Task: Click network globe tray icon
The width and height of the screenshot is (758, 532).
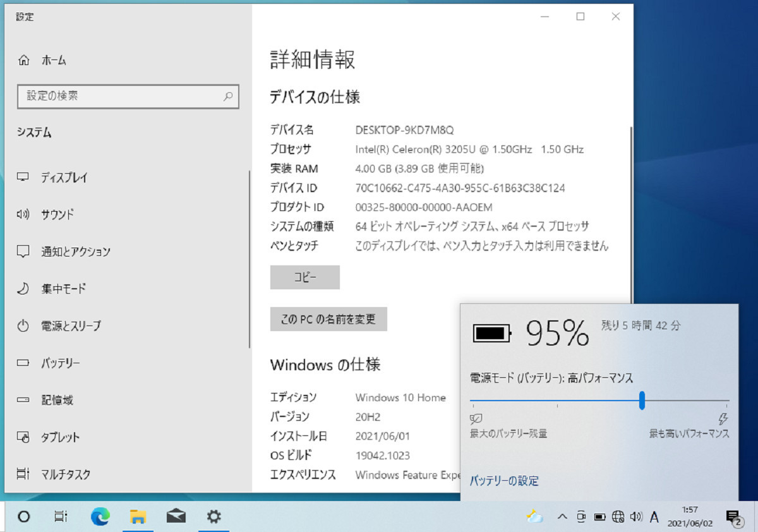Action: (x=618, y=517)
